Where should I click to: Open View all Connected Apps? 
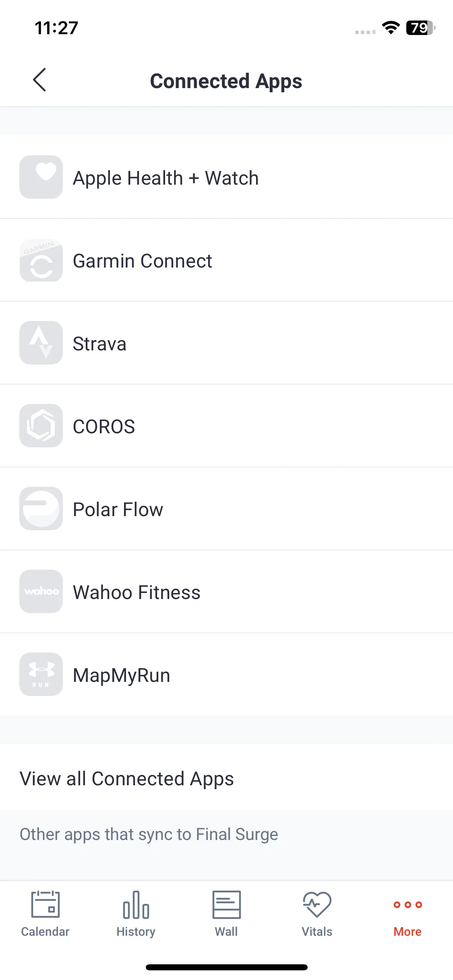(226, 778)
